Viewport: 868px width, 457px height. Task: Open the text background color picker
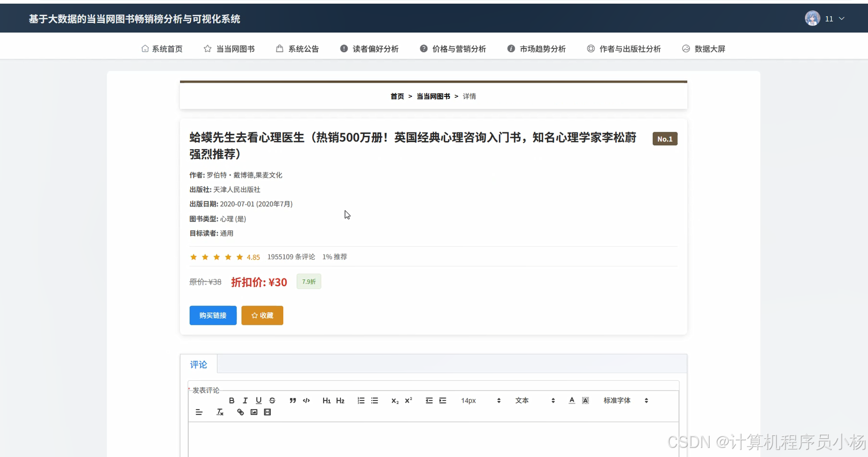pos(585,401)
